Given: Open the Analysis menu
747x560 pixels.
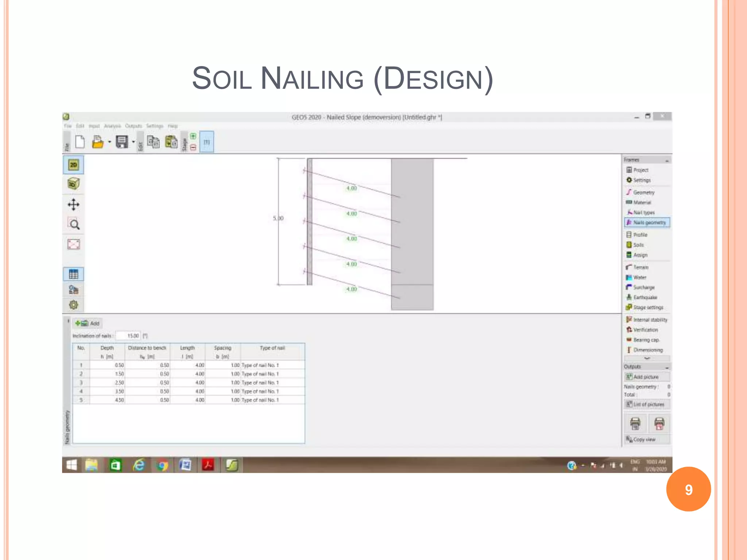Looking at the screenshot, I should (x=112, y=126).
